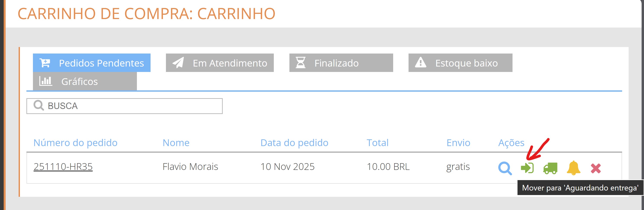Sort orders by the Nome column
Screen dimensions: 644x210
tap(176, 143)
